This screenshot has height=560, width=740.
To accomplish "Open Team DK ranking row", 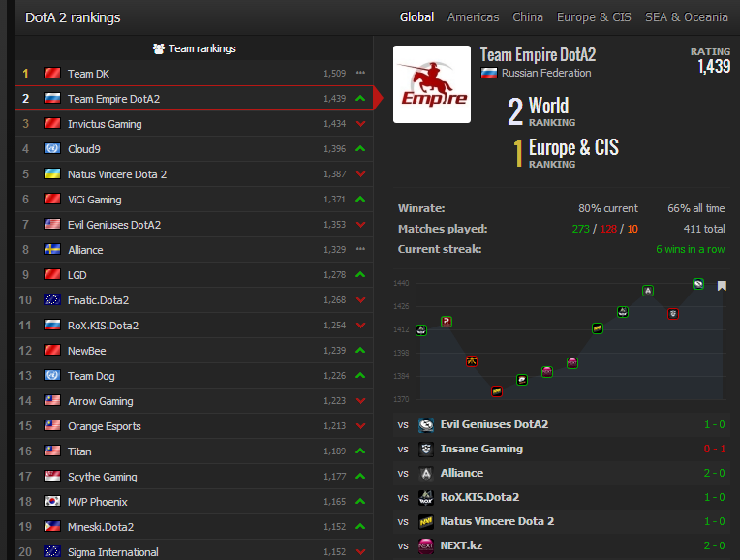I will click(194, 74).
